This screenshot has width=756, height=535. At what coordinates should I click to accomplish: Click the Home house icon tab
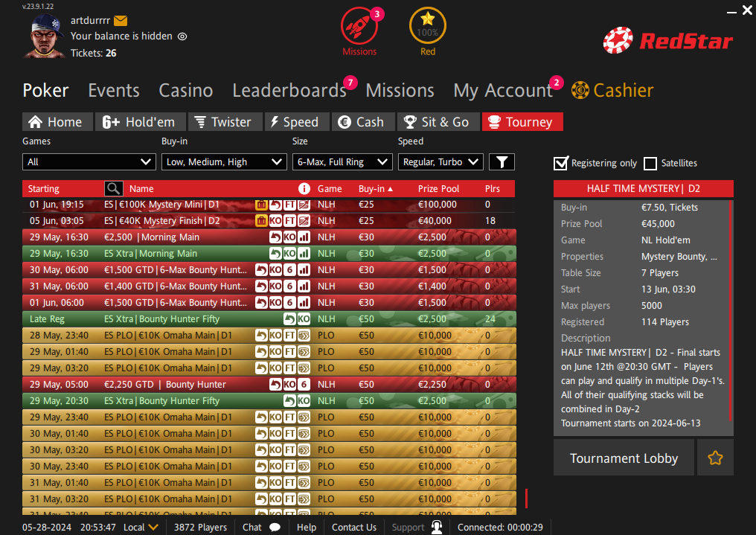[35, 122]
